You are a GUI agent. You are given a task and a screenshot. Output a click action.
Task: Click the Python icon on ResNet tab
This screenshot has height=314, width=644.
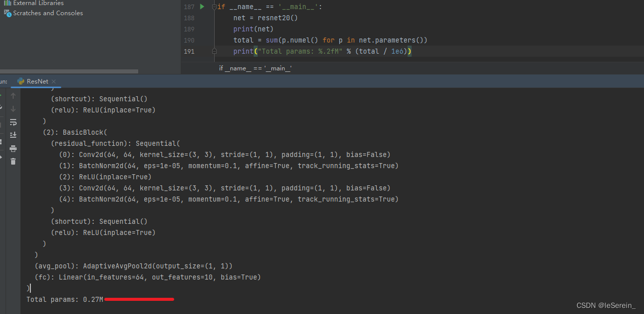tap(21, 82)
